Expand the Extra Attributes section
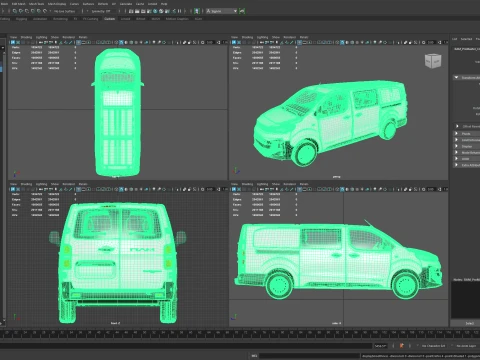 (x=456, y=165)
